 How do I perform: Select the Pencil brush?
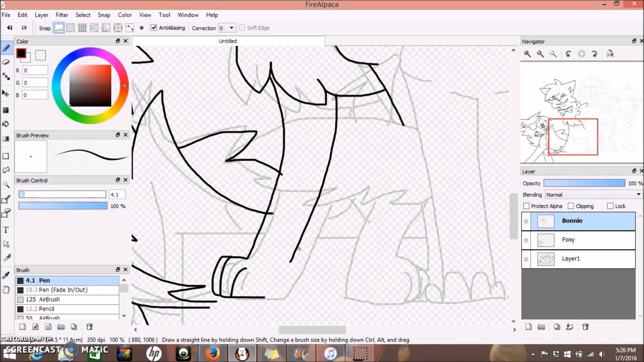tap(67, 309)
